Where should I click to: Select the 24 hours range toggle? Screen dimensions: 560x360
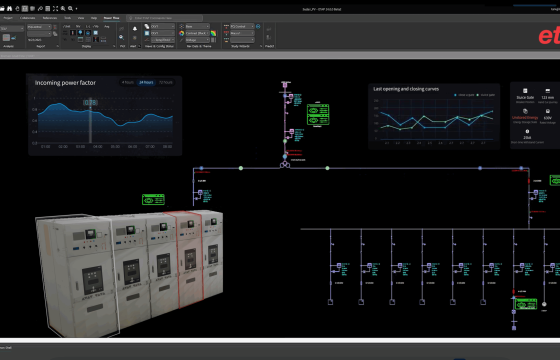tap(146, 82)
